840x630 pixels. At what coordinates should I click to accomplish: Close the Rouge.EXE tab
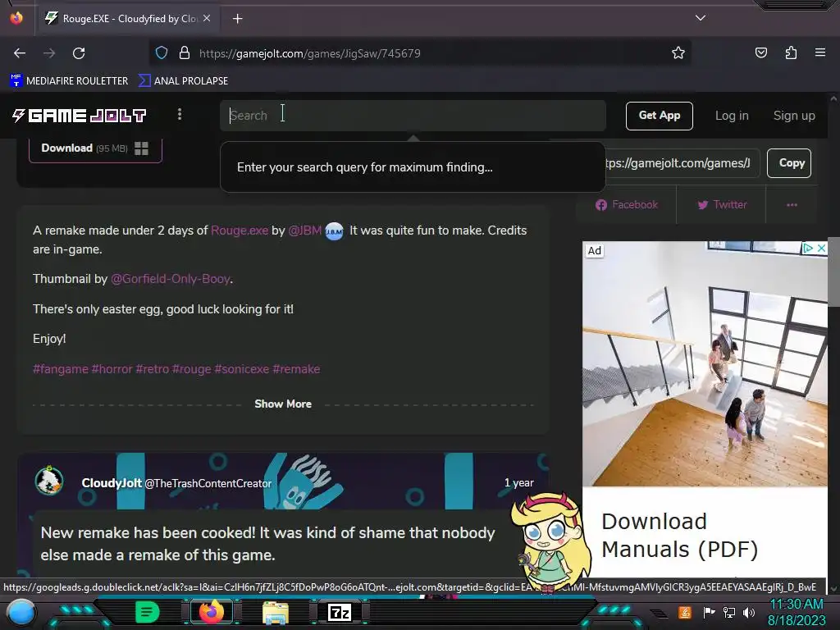pos(207,18)
